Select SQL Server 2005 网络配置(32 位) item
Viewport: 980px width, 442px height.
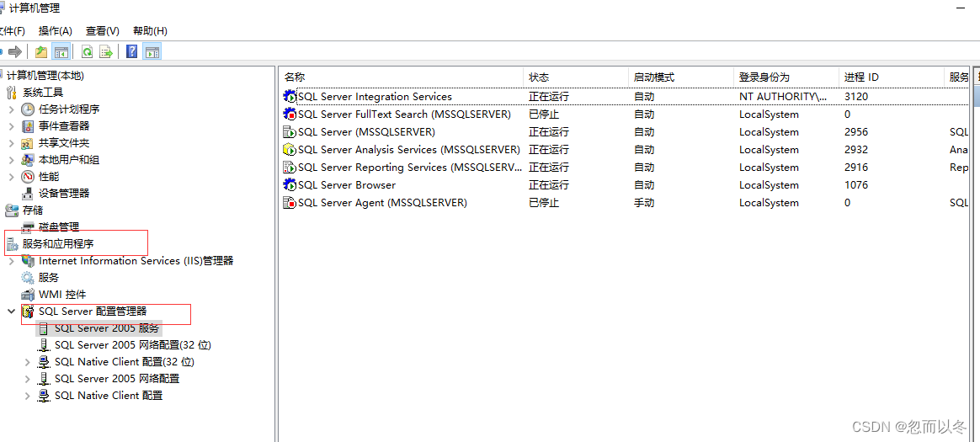point(132,345)
